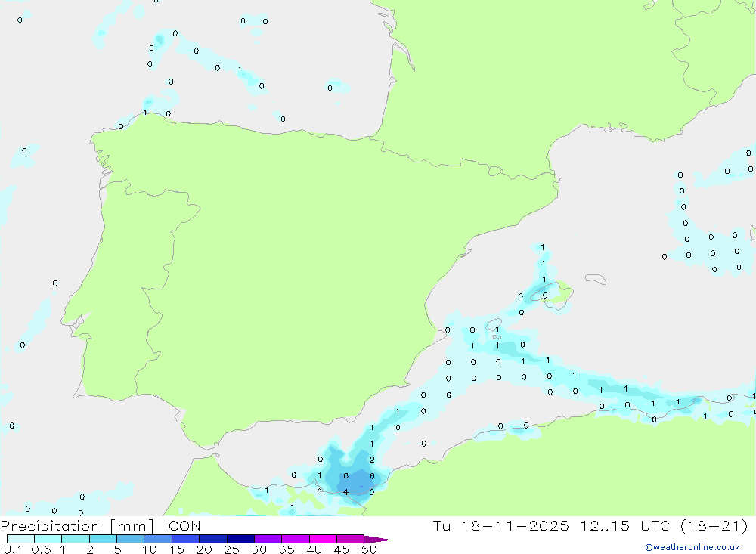The width and height of the screenshot is (756, 554).
Task: Pick the 40–45 mm legend swatch
Action: click(x=323, y=539)
